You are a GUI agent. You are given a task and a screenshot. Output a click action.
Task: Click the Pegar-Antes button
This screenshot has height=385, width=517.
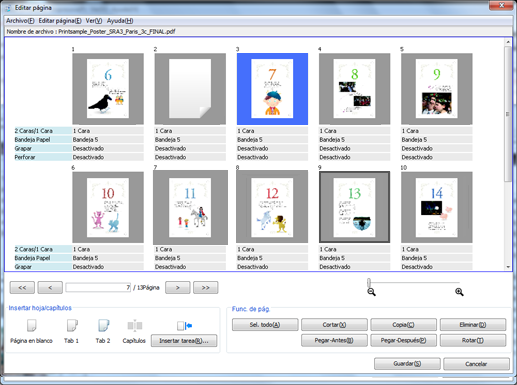pyautogui.click(x=334, y=340)
